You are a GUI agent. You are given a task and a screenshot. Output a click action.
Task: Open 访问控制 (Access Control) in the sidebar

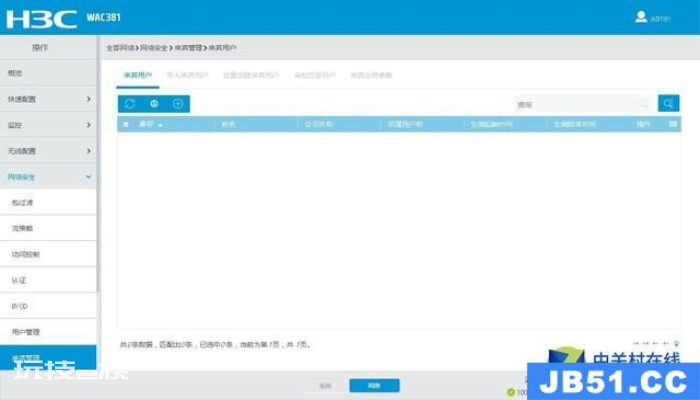click(48, 254)
